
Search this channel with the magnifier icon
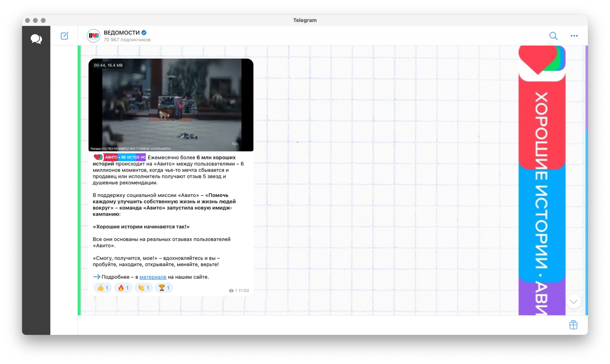click(x=553, y=36)
